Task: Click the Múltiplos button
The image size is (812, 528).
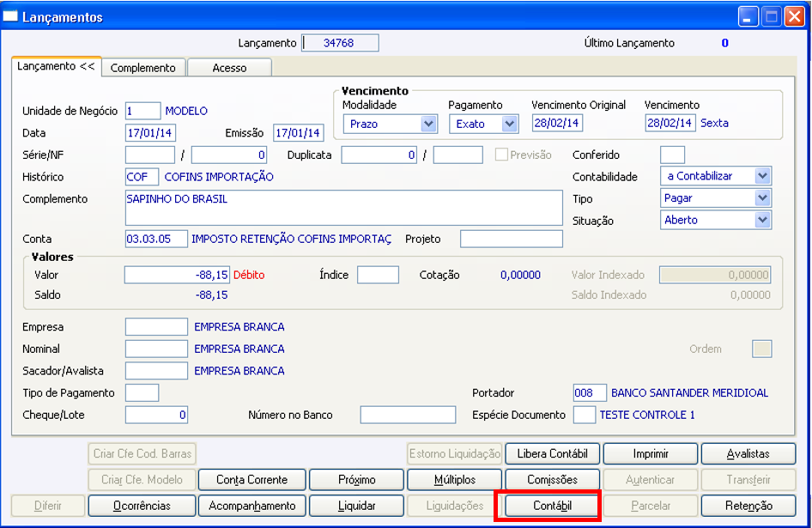Action: click(x=455, y=480)
